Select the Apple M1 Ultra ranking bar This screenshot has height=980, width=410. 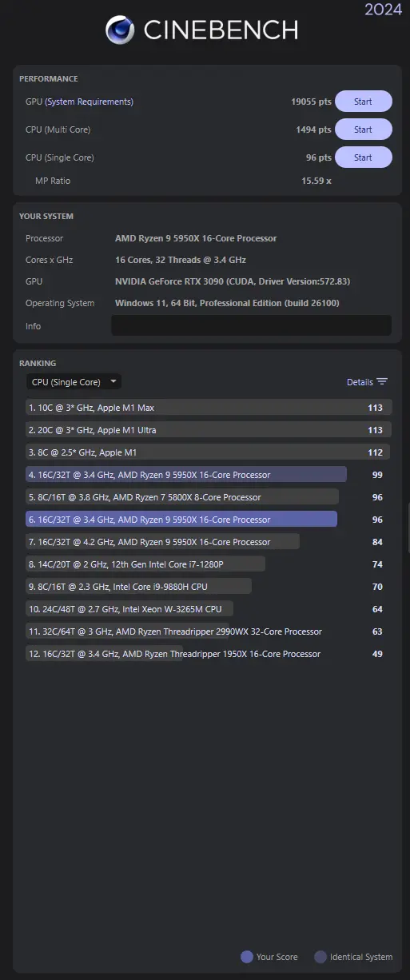click(x=209, y=430)
